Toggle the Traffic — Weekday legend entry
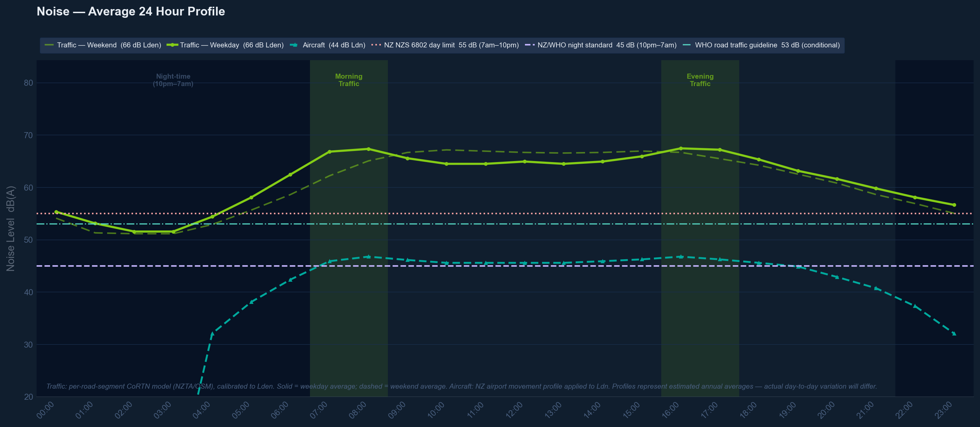 225,45
